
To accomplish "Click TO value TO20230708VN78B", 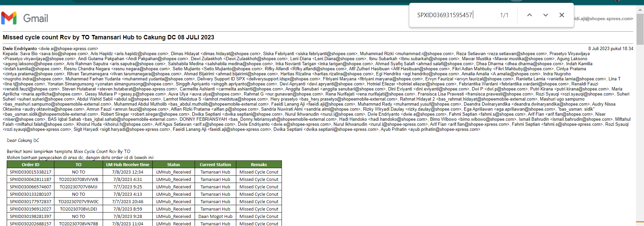I will coord(79,224).
